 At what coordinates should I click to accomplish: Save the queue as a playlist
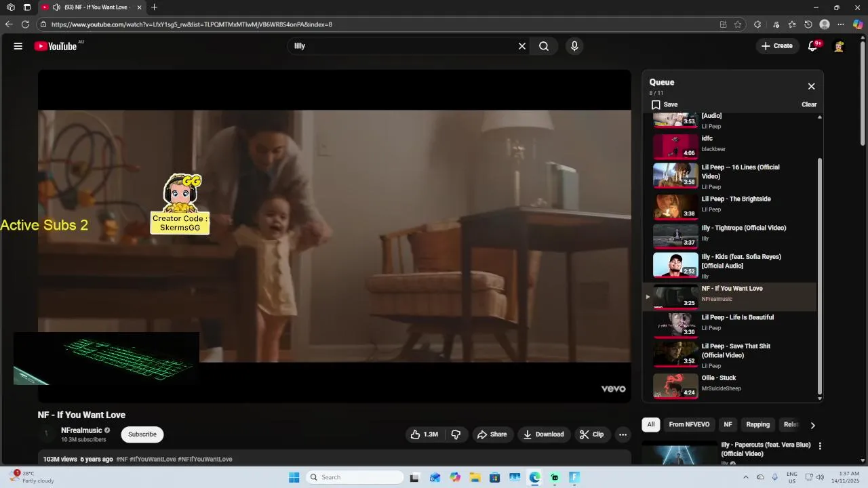coord(665,104)
